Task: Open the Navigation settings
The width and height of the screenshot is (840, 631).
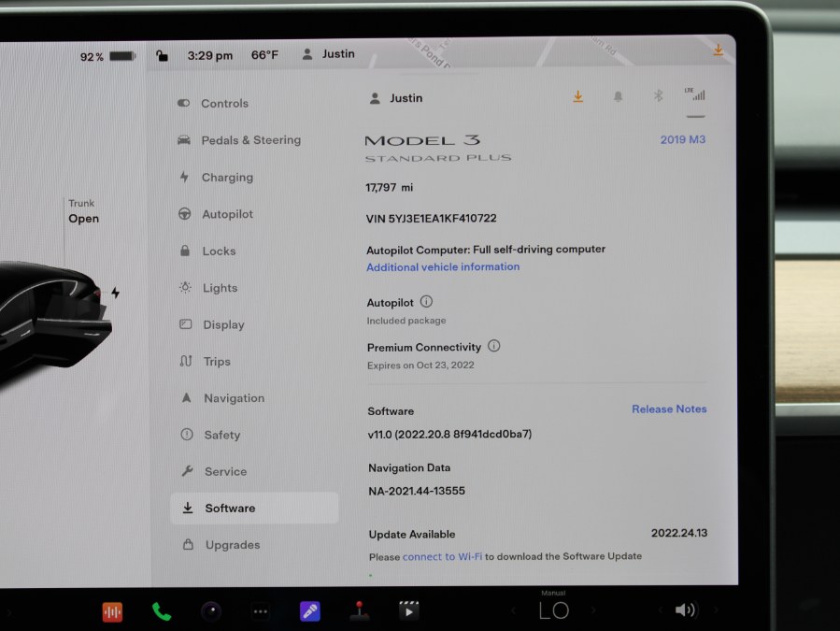Action: (x=222, y=398)
